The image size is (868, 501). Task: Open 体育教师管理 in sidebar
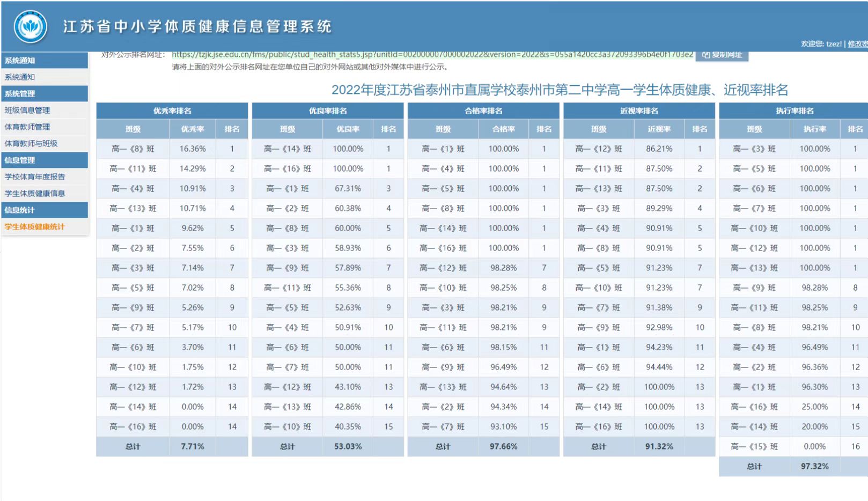45,127
